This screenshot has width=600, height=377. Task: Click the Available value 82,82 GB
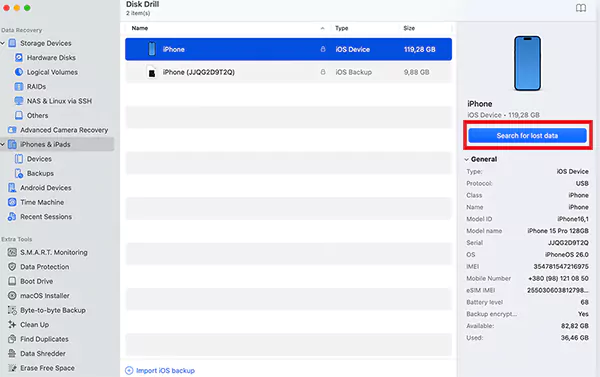(575, 326)
